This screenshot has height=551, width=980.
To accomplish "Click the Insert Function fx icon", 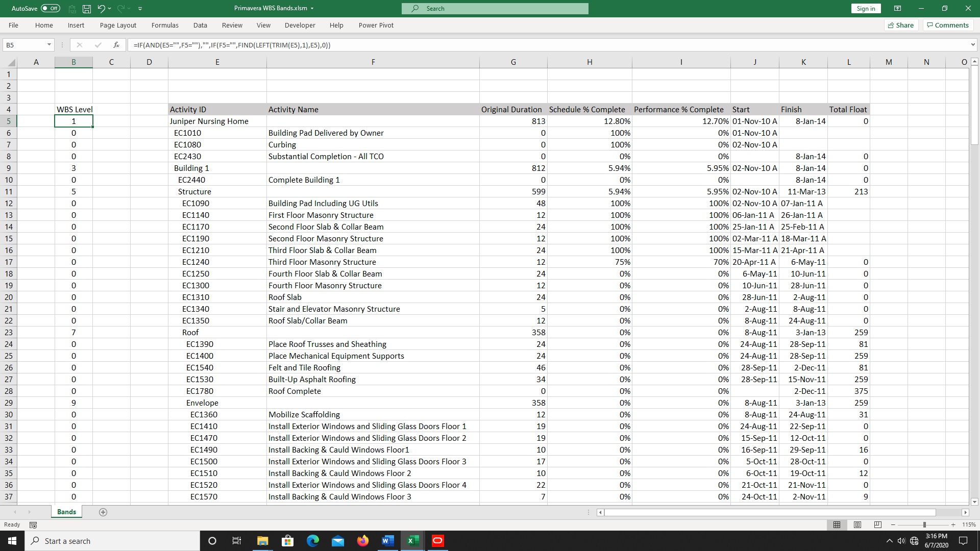I will click(116, 45).
